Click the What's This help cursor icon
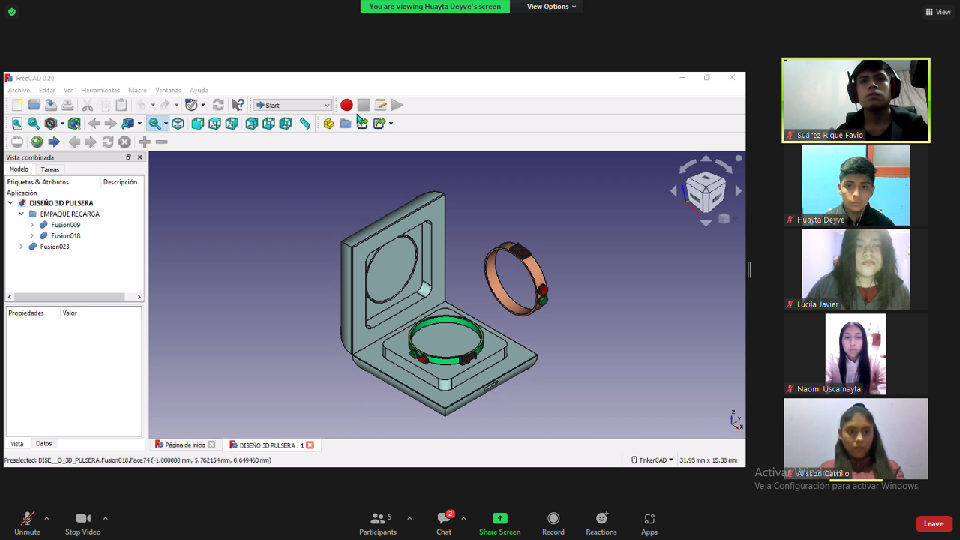960x540 pixels. 238,105
